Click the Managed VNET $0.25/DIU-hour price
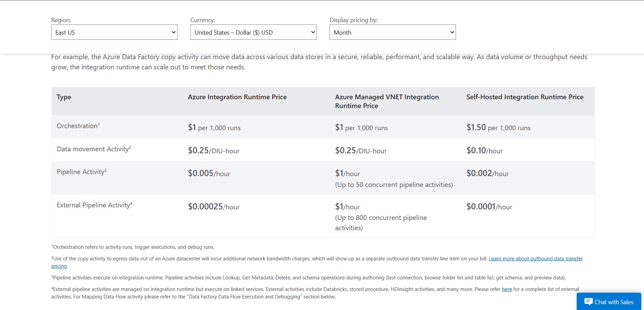The image size is (644, 310). (x=361, y=151)
